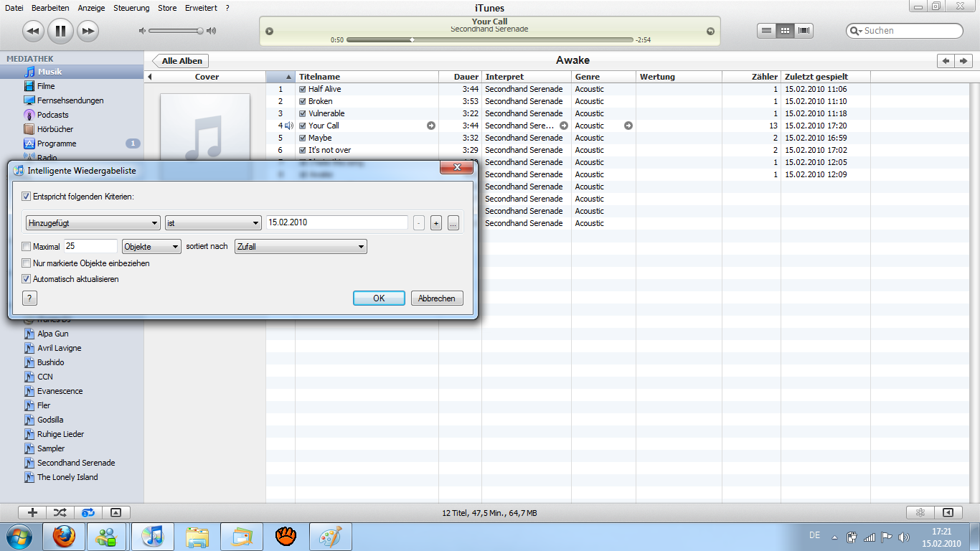Open the search options magnifier dropdown
The width and height of the screenshot is (980, 551).
[x=856, y=31]
